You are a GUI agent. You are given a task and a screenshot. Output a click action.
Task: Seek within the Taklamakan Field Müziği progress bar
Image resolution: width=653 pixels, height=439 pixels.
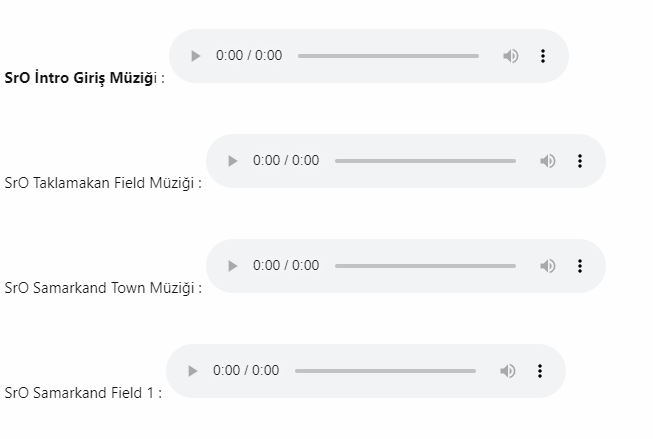(425, 161)
